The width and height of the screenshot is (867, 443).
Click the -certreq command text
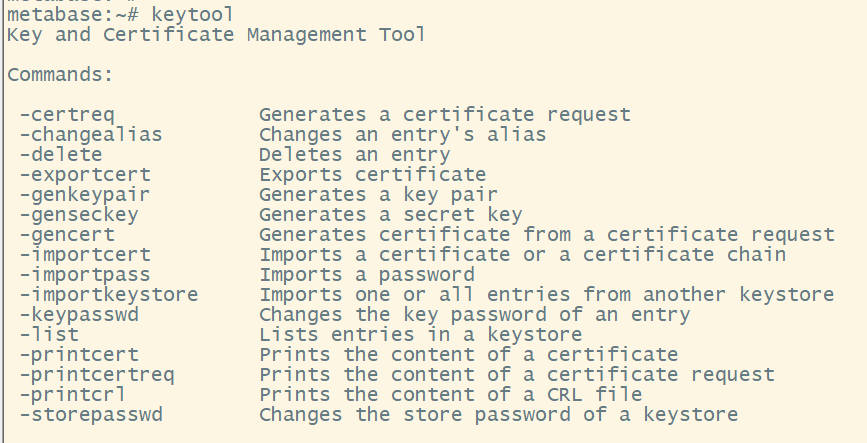66,115
